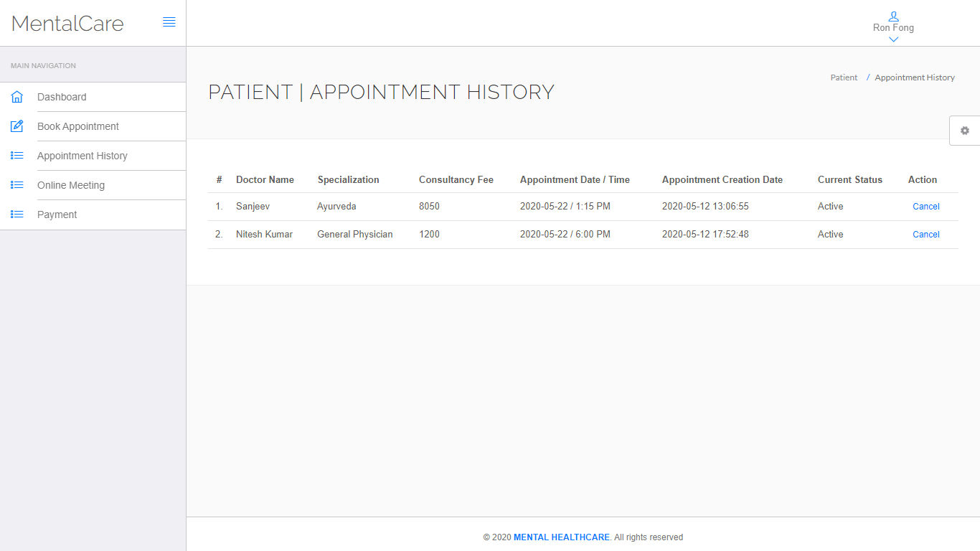Select Appointment History in the sidebar
The height and width of the screenshot is (551, 980).
83,156
